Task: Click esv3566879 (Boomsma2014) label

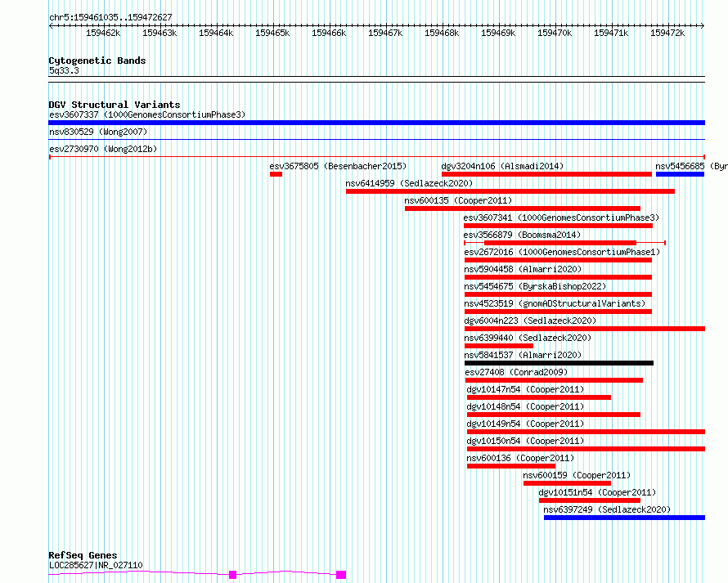Action: (x=523, y=235)
